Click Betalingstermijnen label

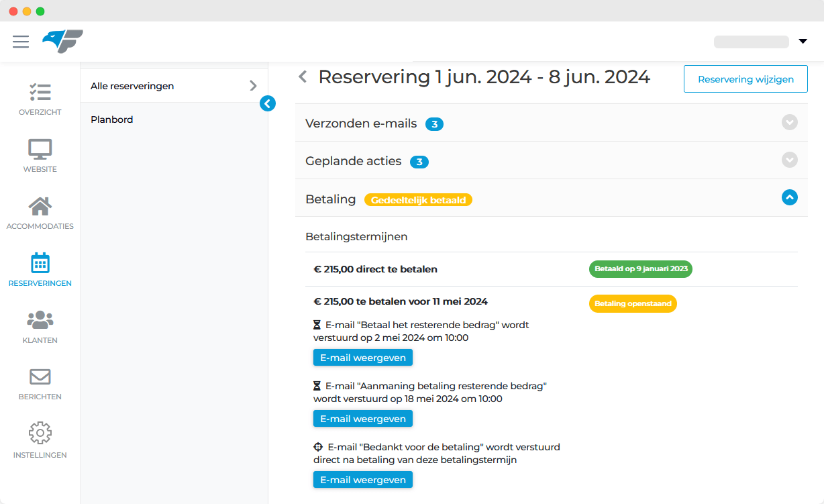pyautogui.click(x=356, y=237)
